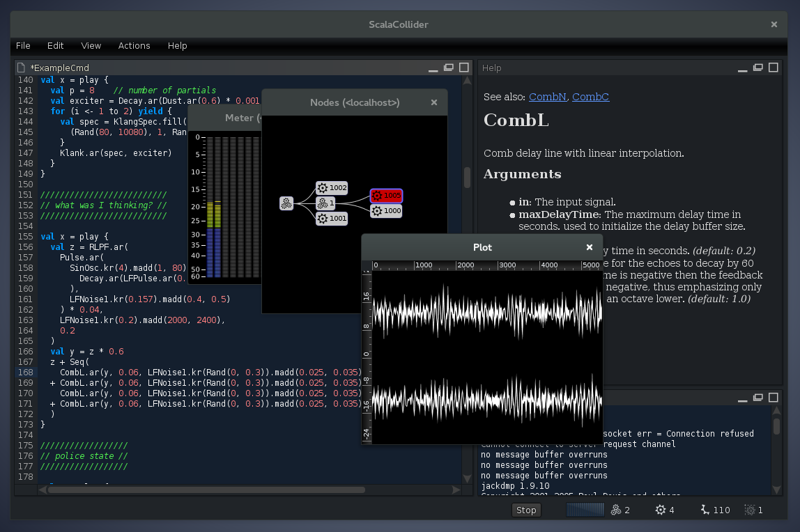The width and height of the screenshot is (800, 532).
Task: Click the log panel scroll-down arrow
Action: [776, 490]
